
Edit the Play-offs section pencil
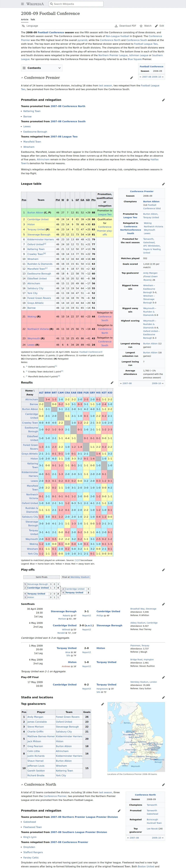pyautogui.click(x=163, y=570)
